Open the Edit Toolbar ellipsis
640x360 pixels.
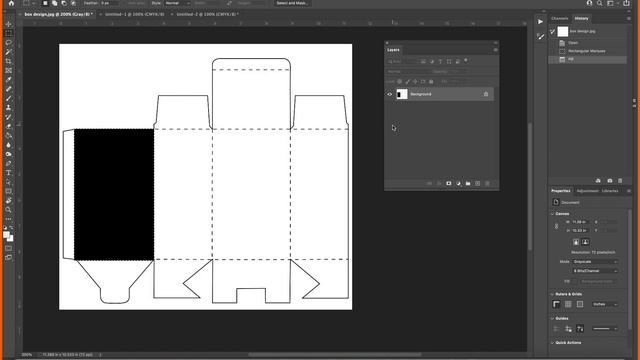pyautogui.click(x=8, y=219)
